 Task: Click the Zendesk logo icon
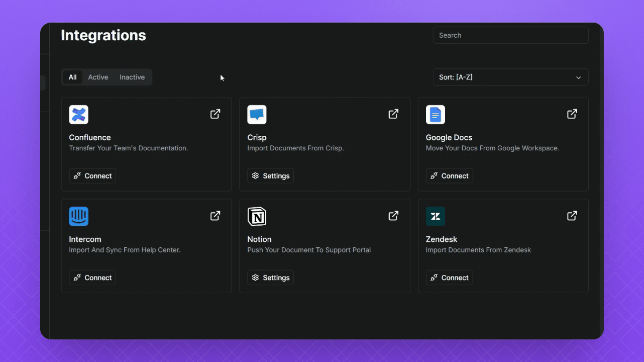click(435, 216)
